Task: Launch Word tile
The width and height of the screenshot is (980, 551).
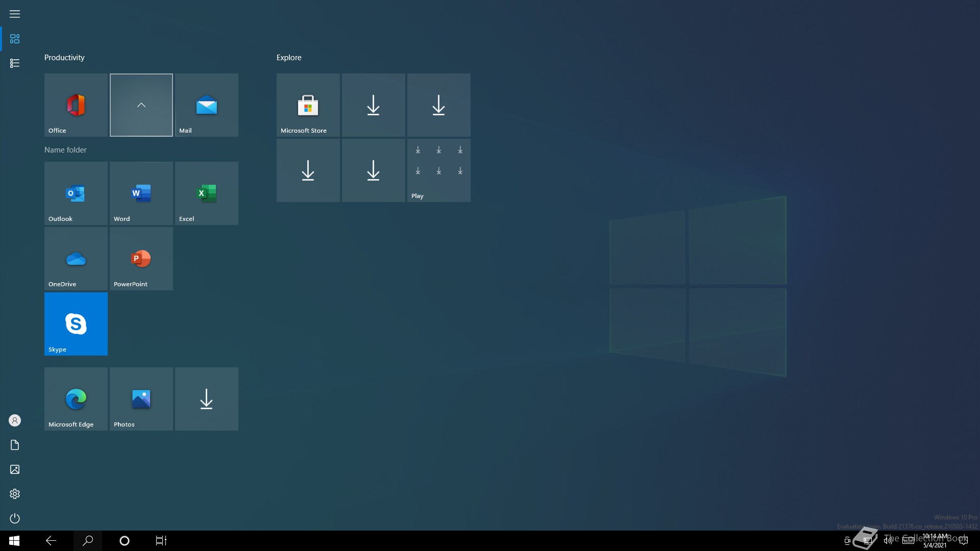Action: (x=141, y=193)
